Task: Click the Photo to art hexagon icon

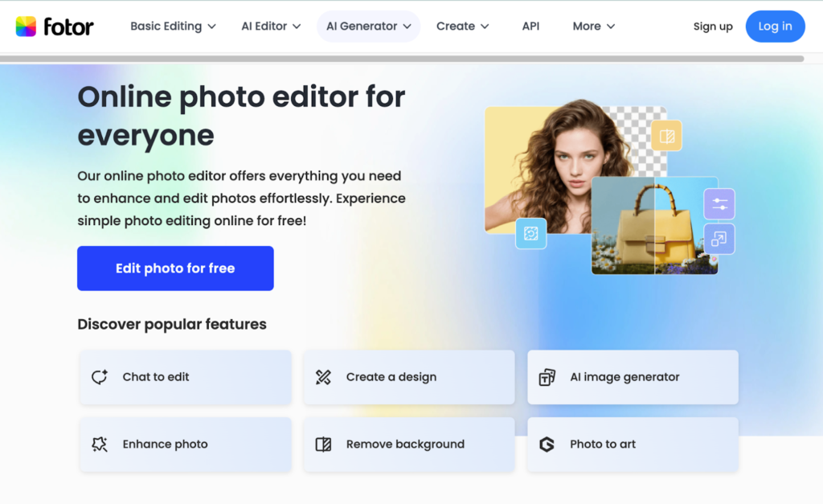Action: pyautogui.click(x=547, y=445)
